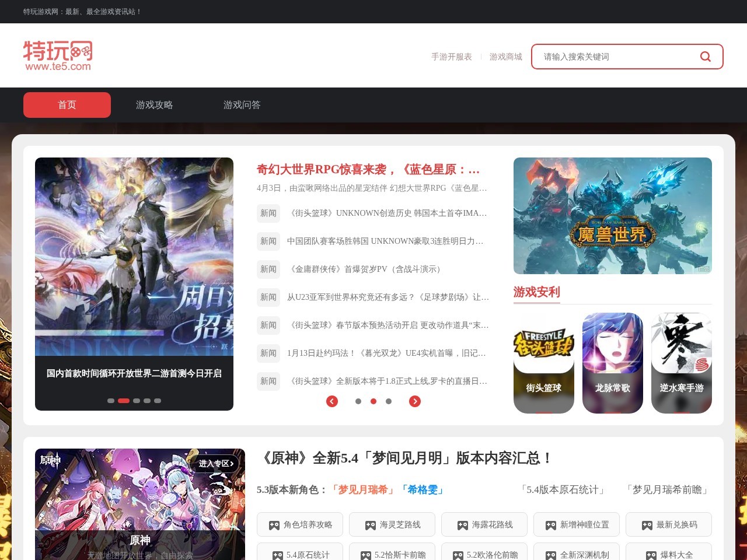Click slide caption 国内首款时间循环开放世界二游
The width and height of the screenshot is (747, 560).
tap(134, 373)
